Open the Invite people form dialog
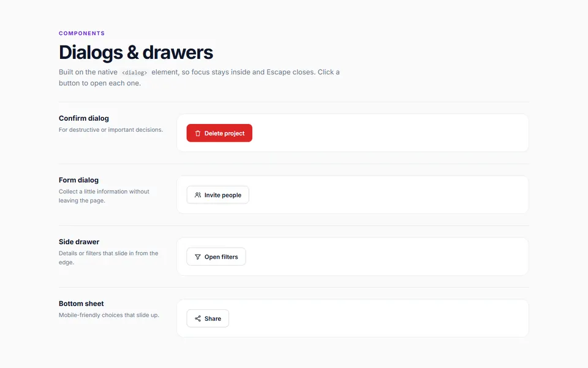 [x=218, y=195]
